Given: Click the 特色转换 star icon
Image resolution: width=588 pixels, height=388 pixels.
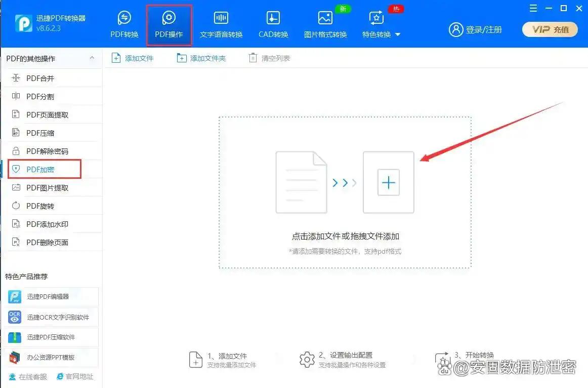Looking at the screenshot, I should [x=376, y=17].
